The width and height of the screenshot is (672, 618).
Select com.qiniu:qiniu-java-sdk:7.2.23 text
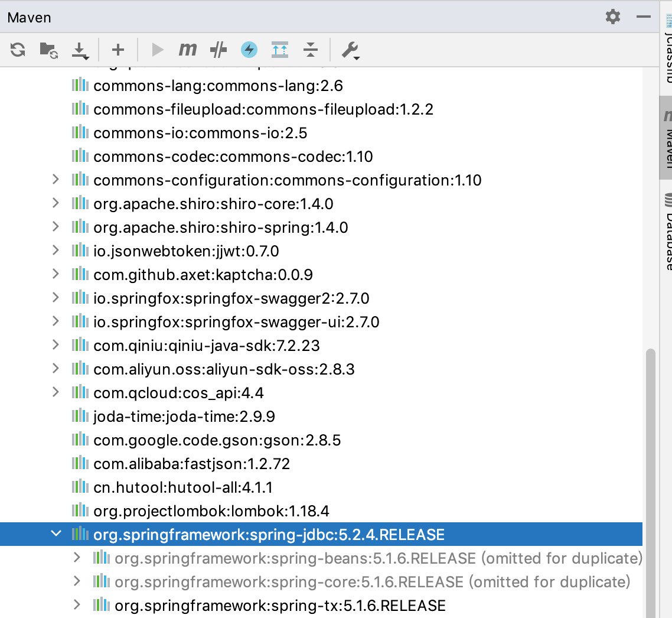pos(207,346)
